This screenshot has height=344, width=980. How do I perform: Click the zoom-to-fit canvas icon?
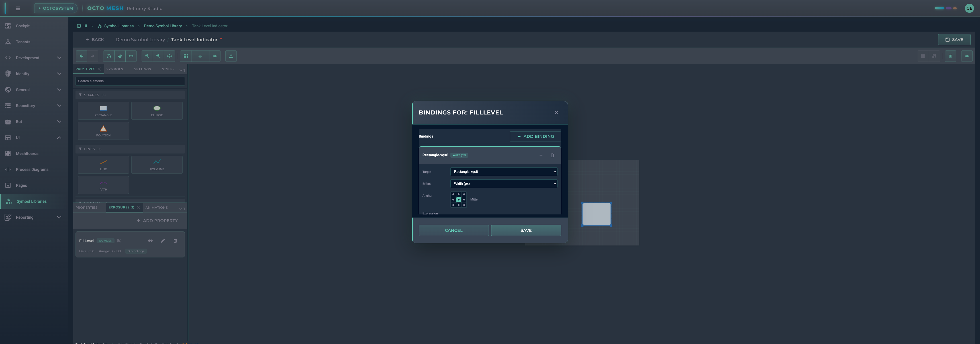point(170,56)
